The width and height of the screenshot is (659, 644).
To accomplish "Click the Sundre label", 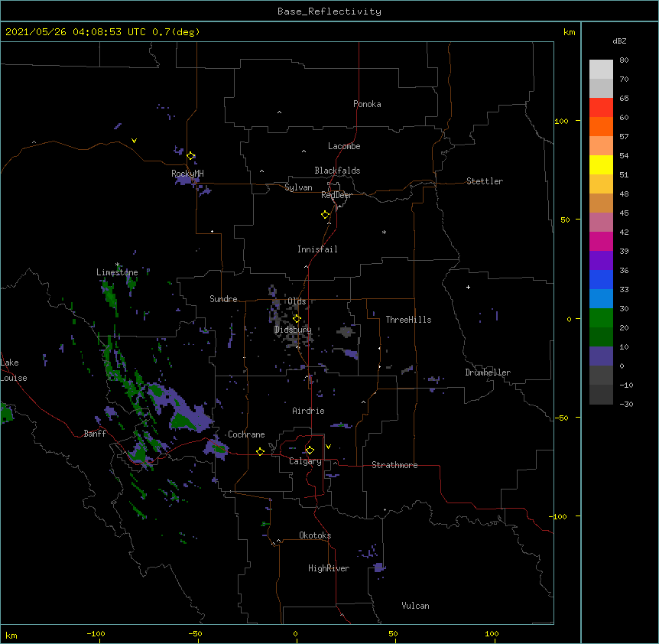I will point(223,299).
